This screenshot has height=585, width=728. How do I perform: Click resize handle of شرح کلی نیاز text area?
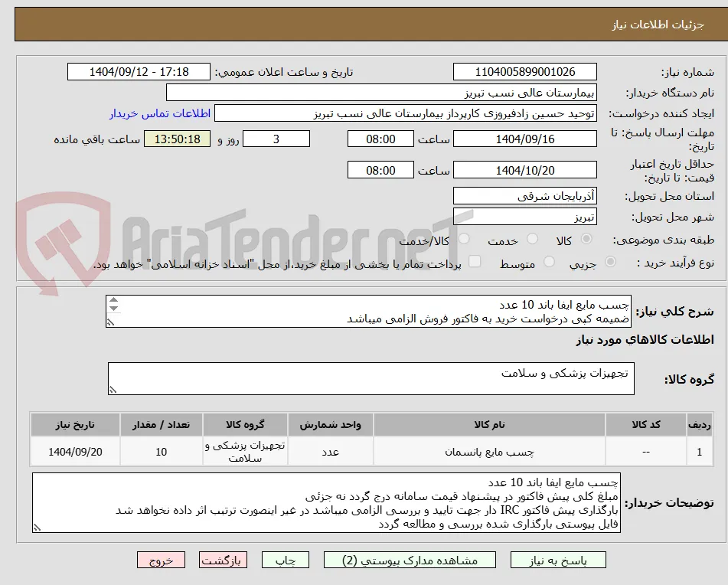tap(110, 322)
